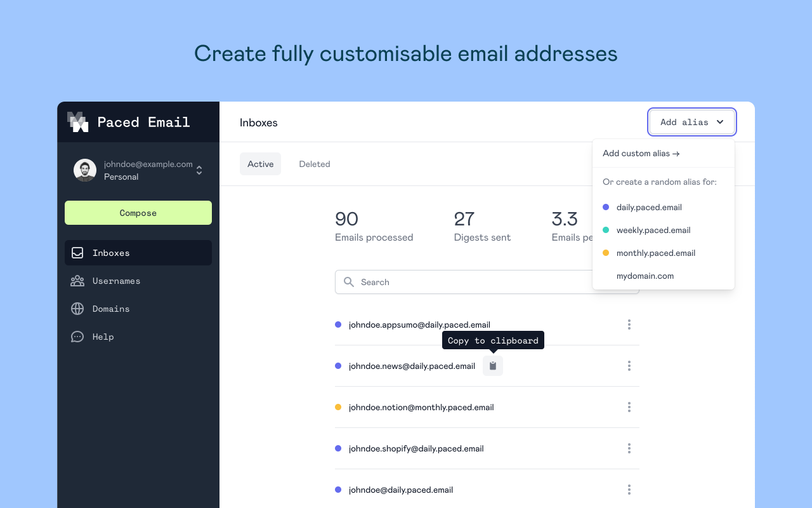
Task: Open Help using the speech bubble icon
Action: click(77, 337)
